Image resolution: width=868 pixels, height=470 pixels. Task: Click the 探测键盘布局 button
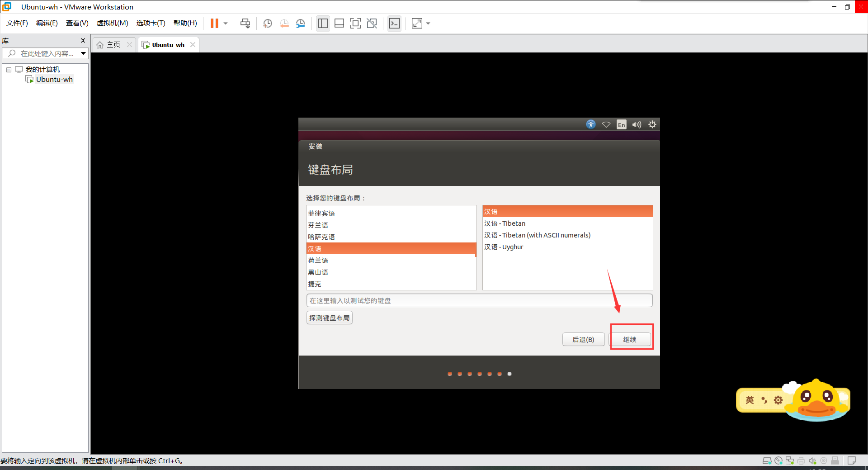coord(329,318)
